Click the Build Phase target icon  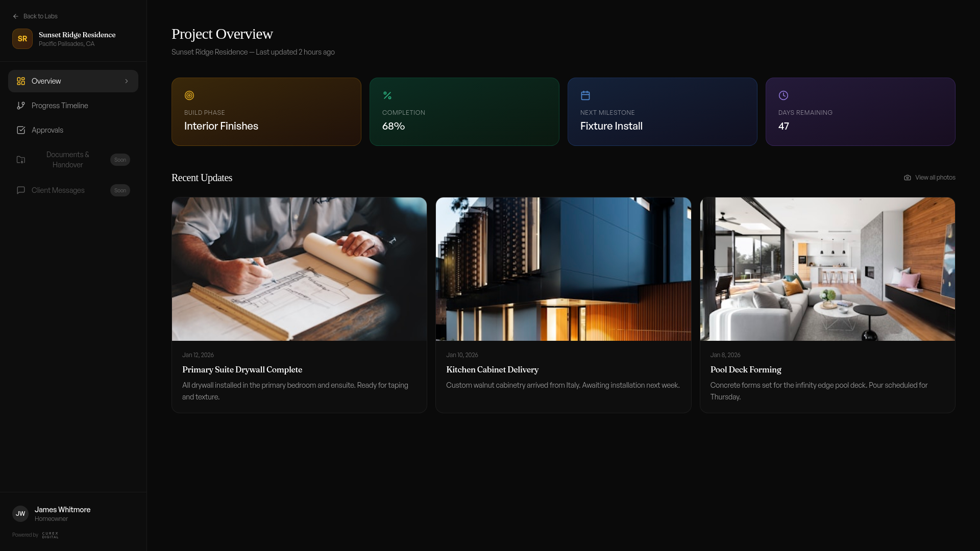(189, 95)
